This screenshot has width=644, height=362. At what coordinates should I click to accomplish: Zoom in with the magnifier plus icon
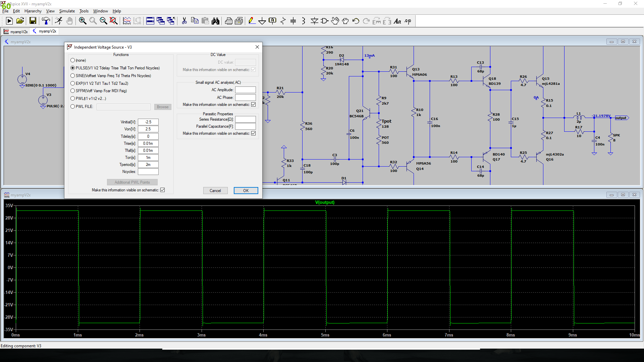pyautogui.click(x=83, y=21)
